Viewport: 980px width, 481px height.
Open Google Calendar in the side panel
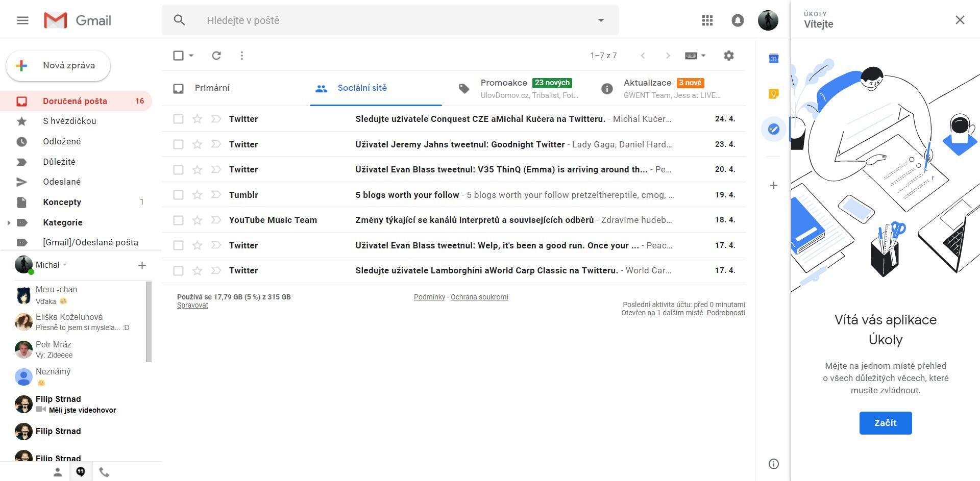773,58
